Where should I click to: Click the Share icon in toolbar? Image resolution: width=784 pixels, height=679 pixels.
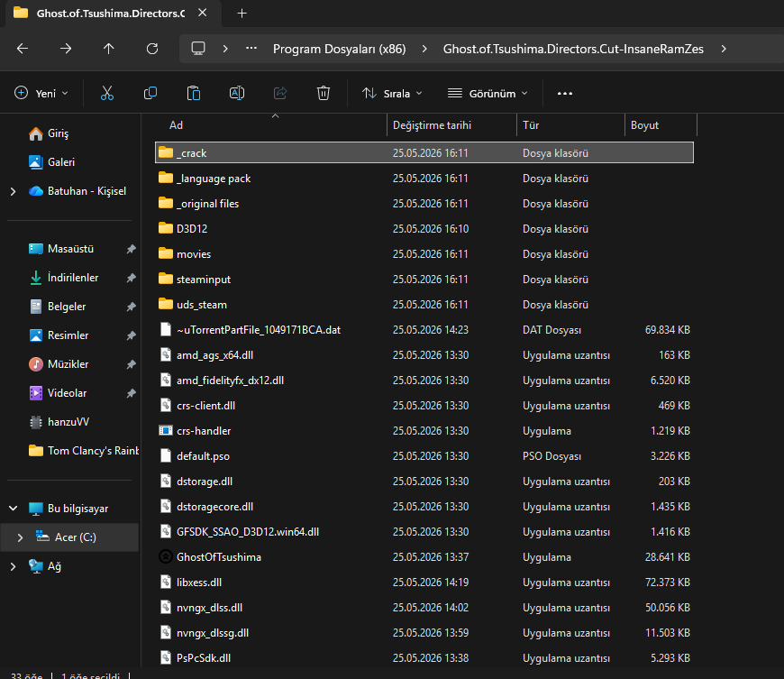(x=280, y=93)
